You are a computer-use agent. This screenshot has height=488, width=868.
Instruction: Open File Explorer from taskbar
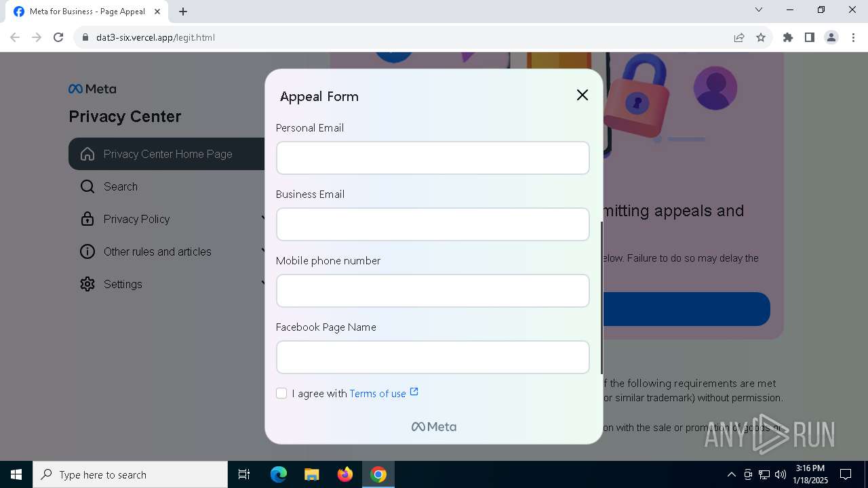point(311,474)
